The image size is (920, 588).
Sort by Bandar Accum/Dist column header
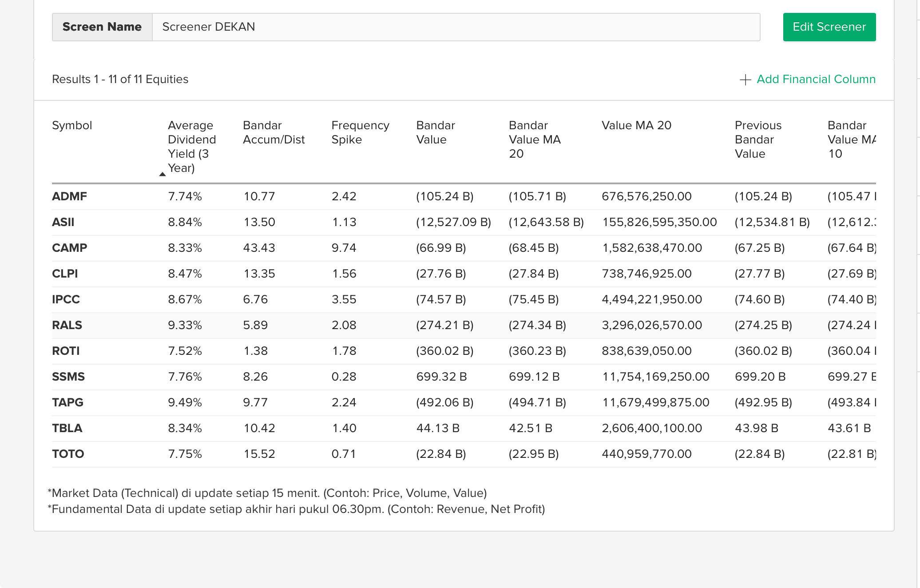pyautogui.click(x=274, y=132)
